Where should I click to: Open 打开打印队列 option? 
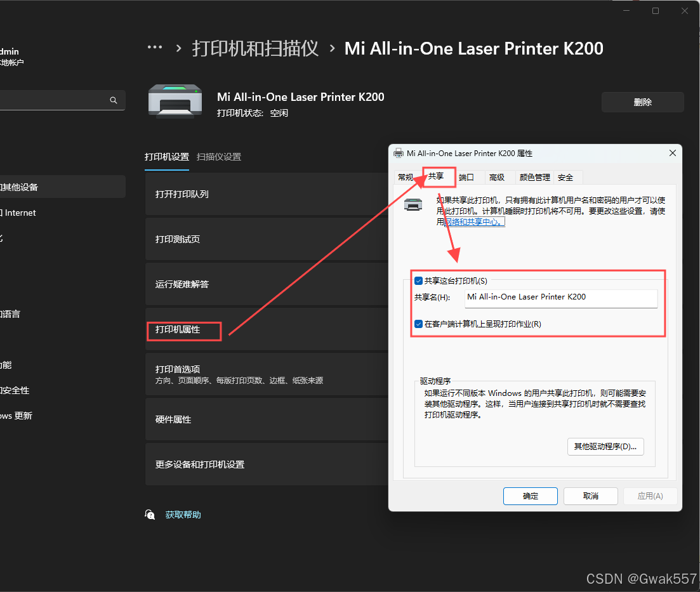point(267,194)
